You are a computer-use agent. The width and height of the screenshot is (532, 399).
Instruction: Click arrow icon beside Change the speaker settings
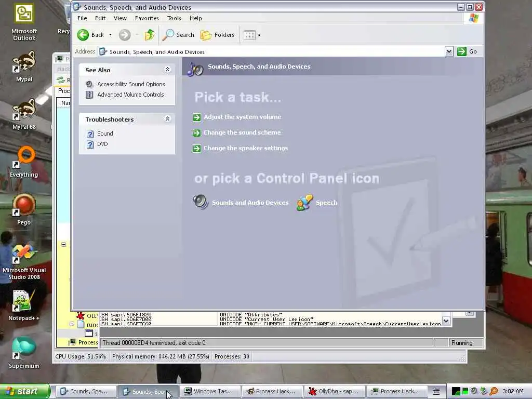(197, 149)
